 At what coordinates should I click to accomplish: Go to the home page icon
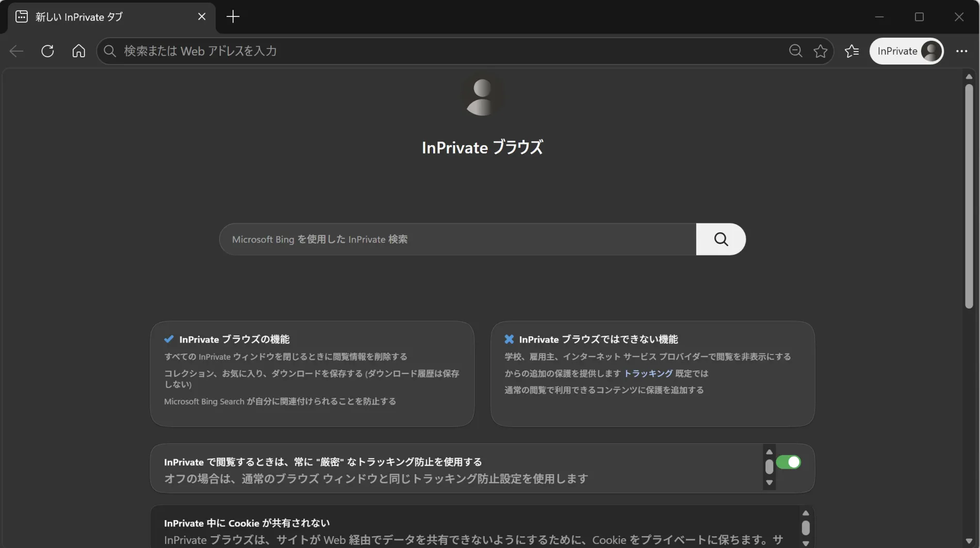[78, 51]
